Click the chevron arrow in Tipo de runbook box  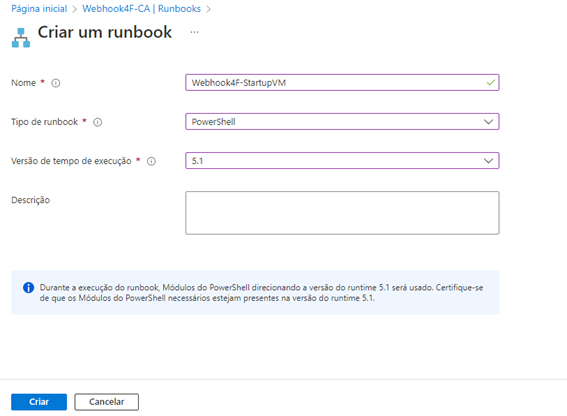coord(488,122)
